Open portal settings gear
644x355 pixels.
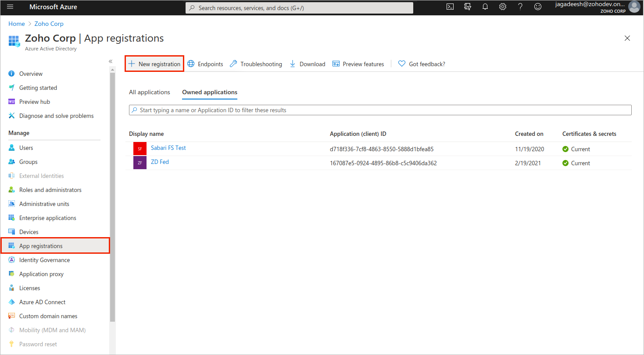click(x=503, y=7)
